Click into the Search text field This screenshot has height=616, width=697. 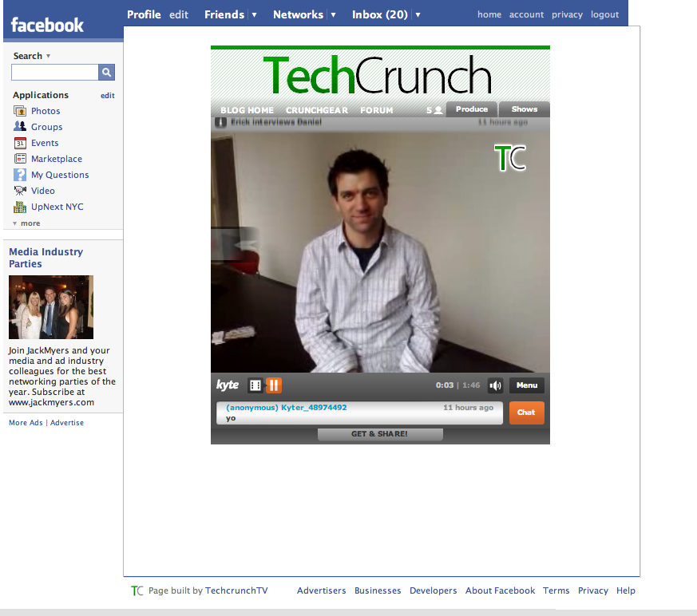pos(54,72)
